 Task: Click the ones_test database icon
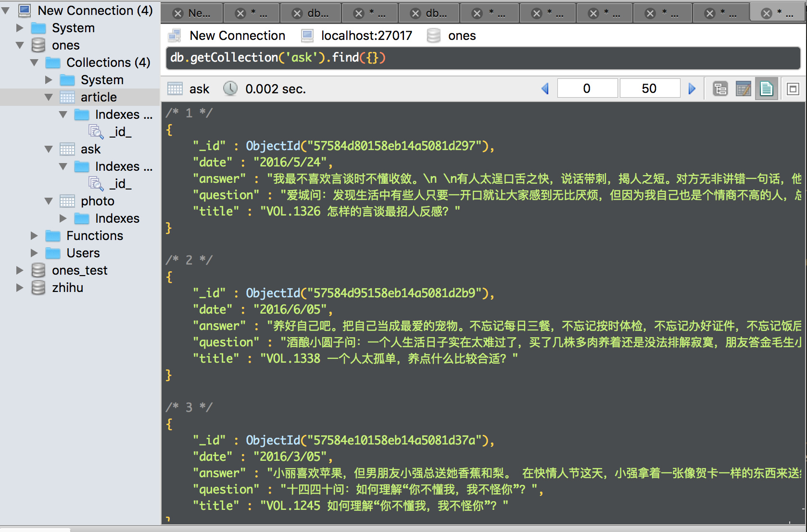coord(38,270)
